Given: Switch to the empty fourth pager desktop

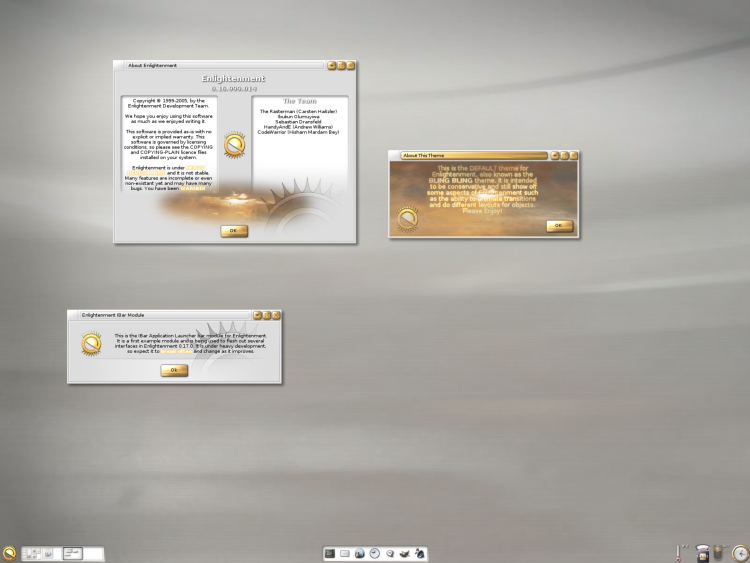Looking at the screenshot, I should pos(93,553).
